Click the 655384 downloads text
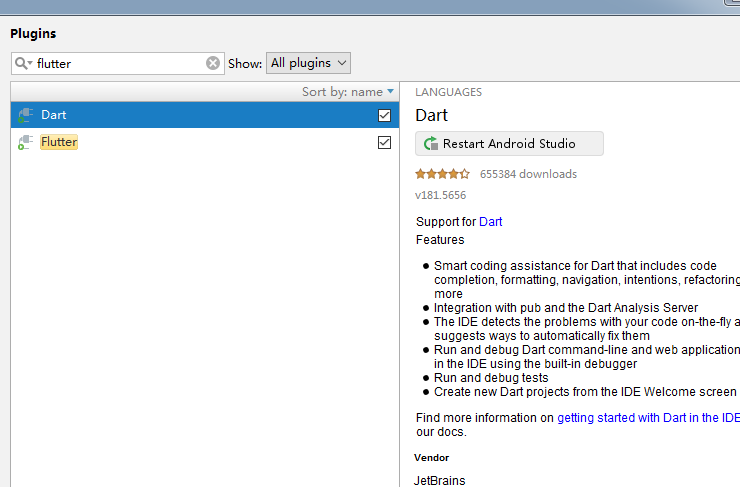The height and width of the screenshot is (487, 740). pyautogui.click(x=528, y=174)
